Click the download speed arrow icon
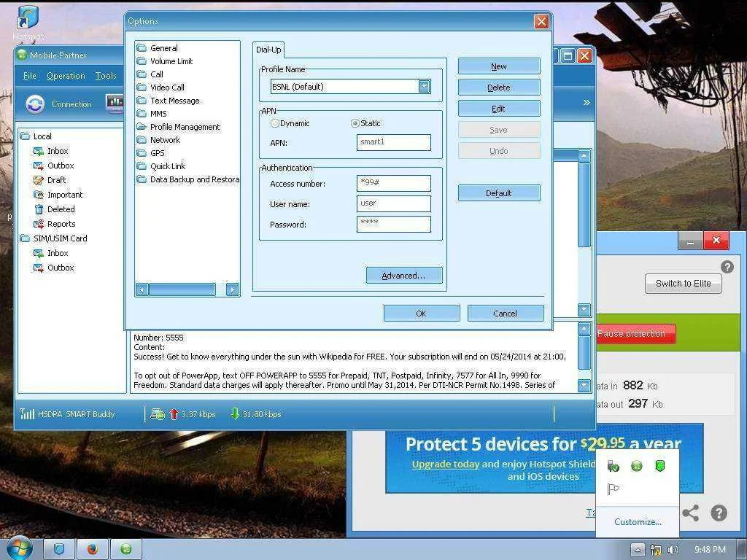The width and height of the screenshot is (747, 560). [x=234, y=414]
